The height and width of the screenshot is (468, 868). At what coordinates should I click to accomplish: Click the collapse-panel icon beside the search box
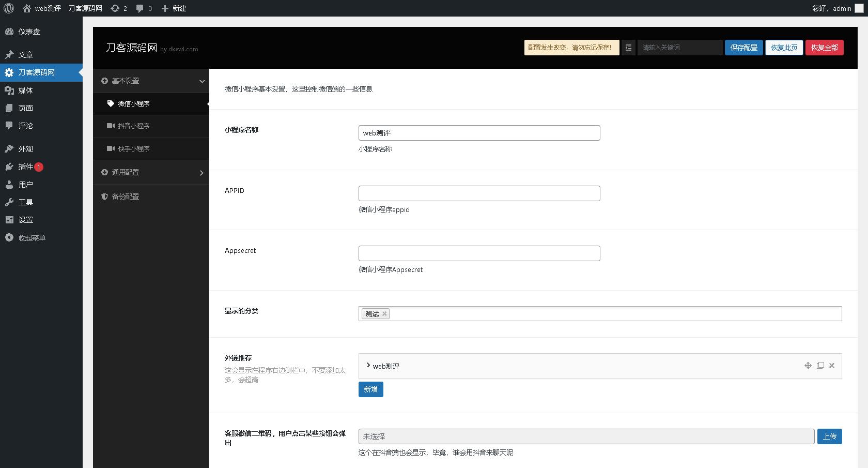628,47
